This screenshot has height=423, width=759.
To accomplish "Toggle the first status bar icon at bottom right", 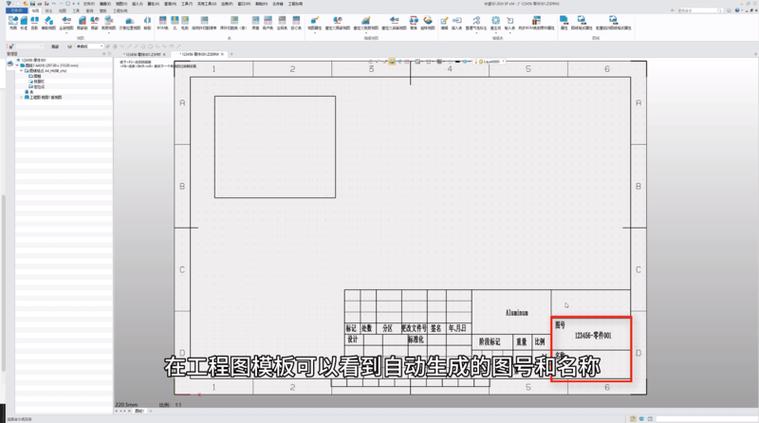I will click(x=633, y=419).
